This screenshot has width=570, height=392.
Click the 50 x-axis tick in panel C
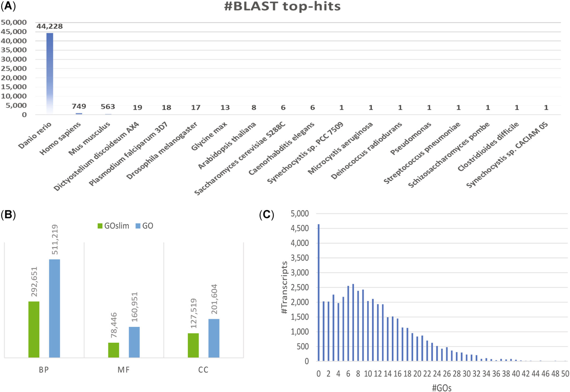tap(566, 374)
